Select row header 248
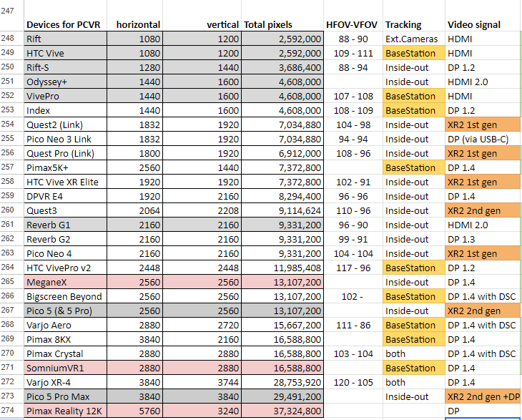 coord(11,38)
